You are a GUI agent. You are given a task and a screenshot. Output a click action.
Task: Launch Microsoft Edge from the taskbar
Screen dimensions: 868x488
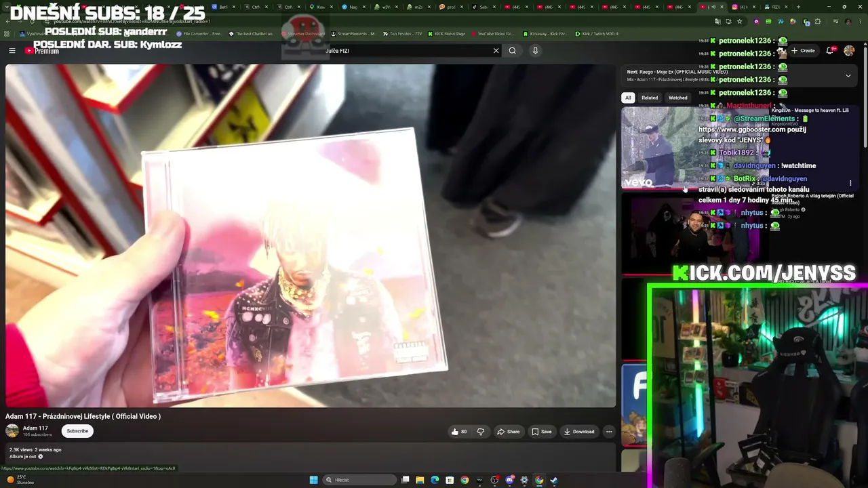pyautogui.click(x=435, y=480)
